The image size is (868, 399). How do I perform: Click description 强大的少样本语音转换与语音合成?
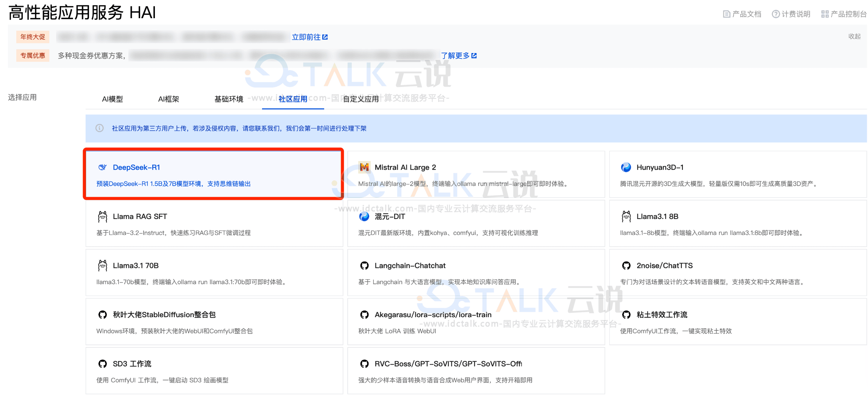[x=445, y=380]
